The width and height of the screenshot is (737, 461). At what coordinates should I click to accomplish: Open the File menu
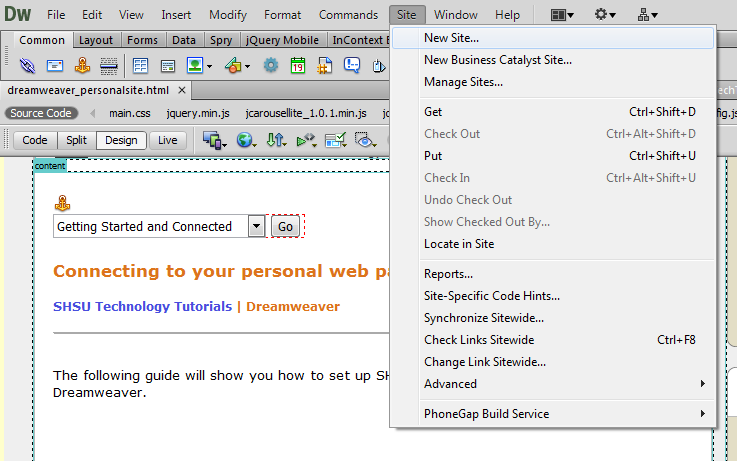pos(56,15)
